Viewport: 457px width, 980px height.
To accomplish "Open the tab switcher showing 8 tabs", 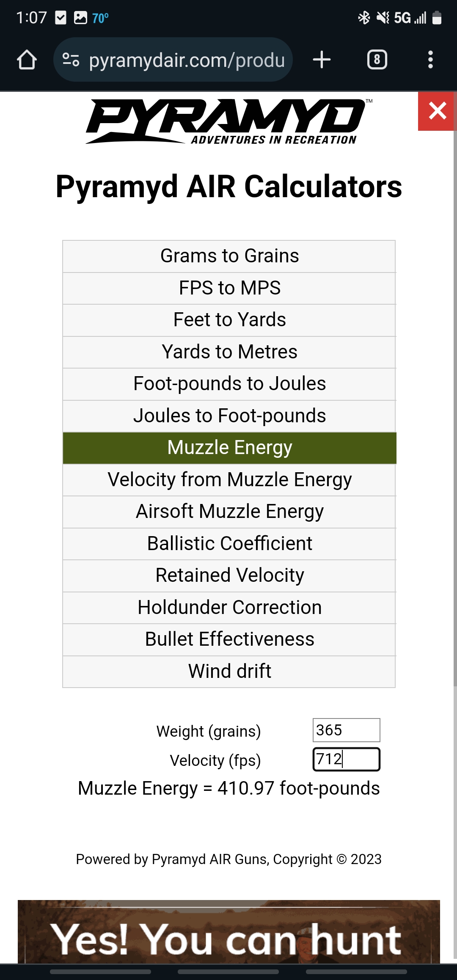I will pyautogui.click(x=377, y=60).
